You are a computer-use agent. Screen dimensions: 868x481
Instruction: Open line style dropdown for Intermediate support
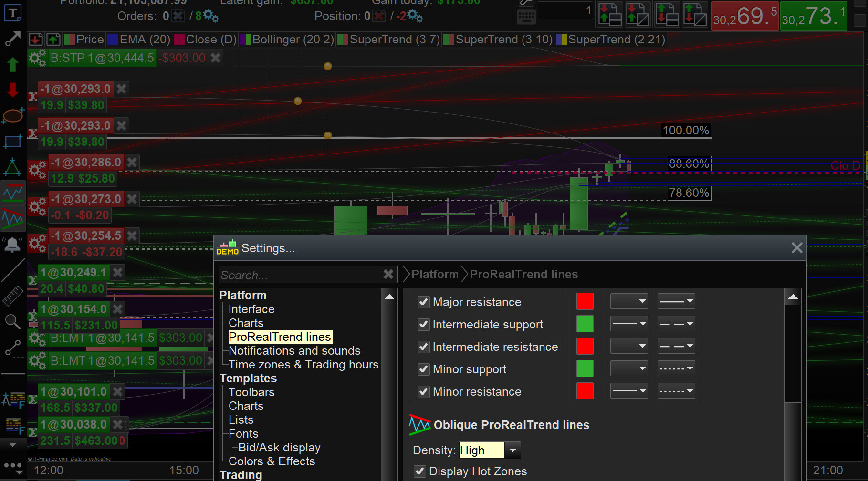pos(676,324)
